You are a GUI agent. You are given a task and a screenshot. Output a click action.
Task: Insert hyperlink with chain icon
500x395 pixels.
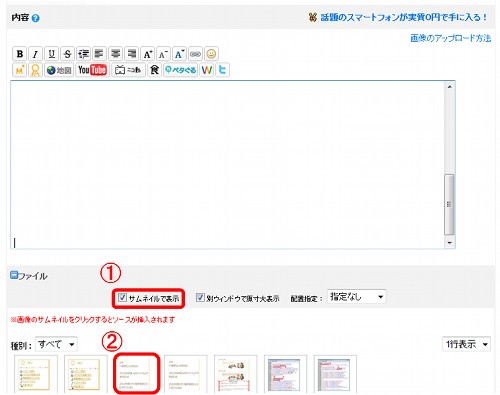click(195, 54)
